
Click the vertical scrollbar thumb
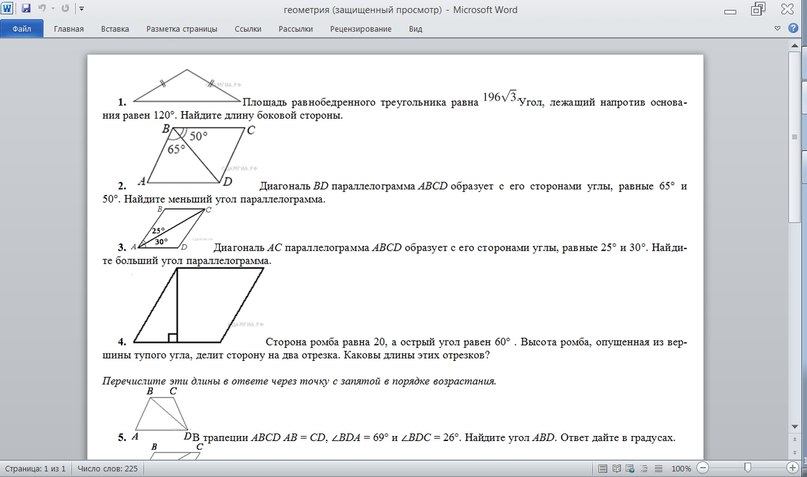point(795,137)
